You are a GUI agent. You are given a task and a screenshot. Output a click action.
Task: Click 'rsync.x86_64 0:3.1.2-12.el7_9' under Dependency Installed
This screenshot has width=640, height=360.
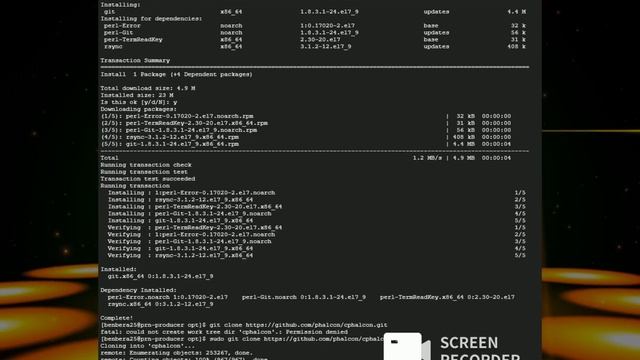[160, 304]
